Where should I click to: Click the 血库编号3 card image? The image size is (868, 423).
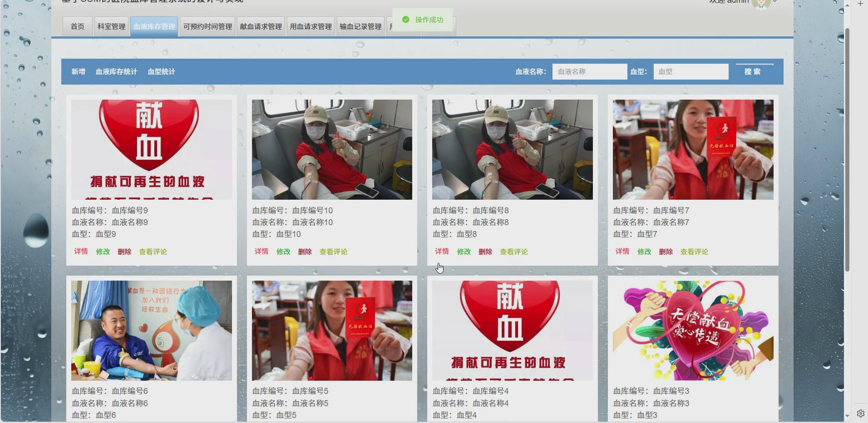click(x=693, y=330)
